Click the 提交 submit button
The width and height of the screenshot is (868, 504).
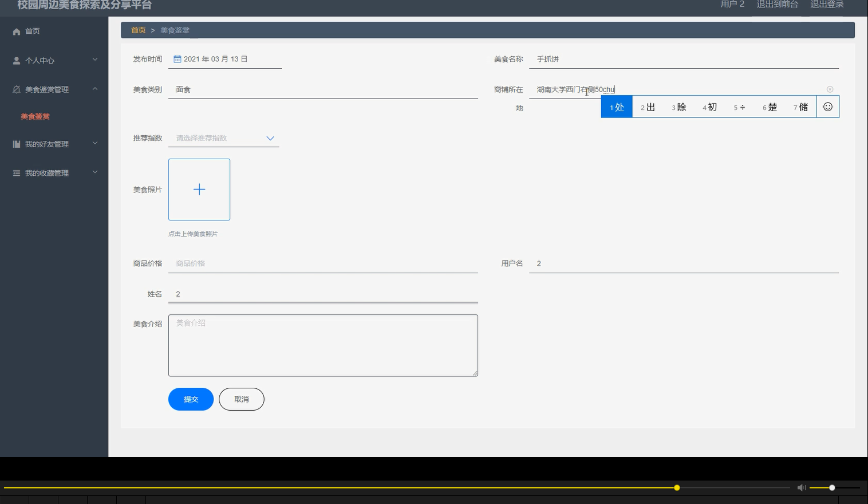click(x=191, y=399)
